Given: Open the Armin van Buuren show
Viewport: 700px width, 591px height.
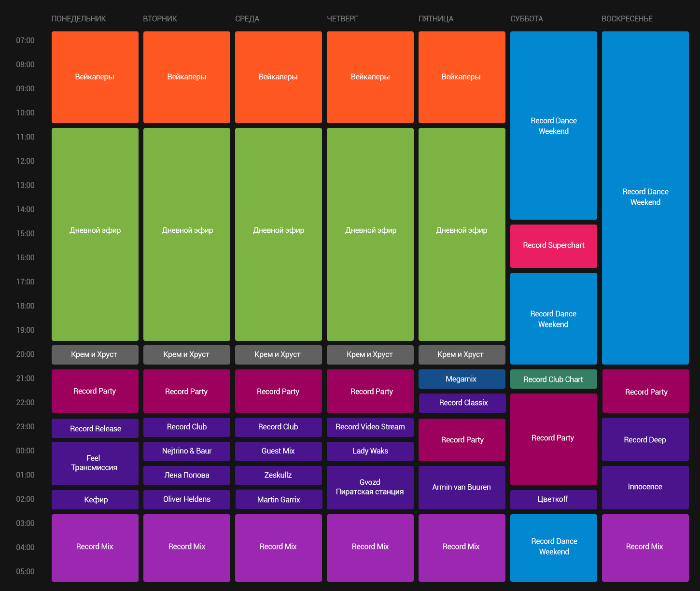Looking at the screenshot, I should point(462,488).
